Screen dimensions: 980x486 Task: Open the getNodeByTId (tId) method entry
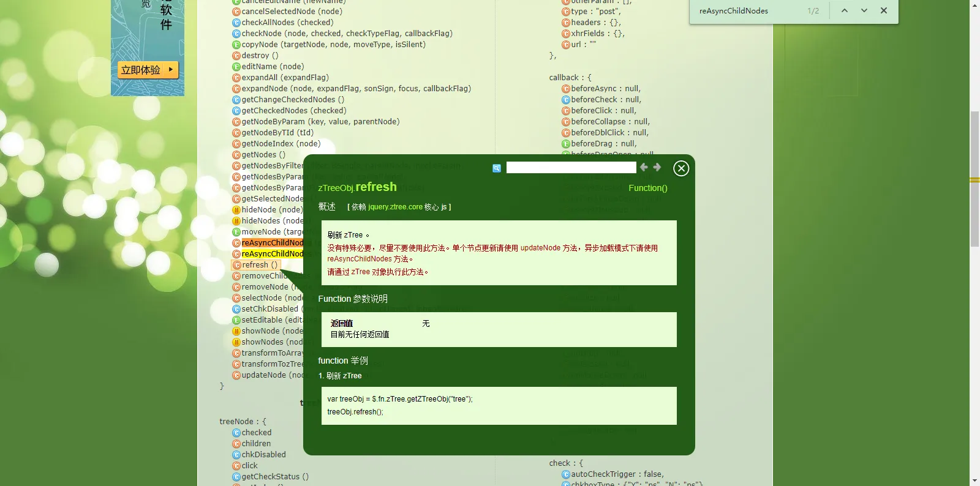tap(277, 133)
